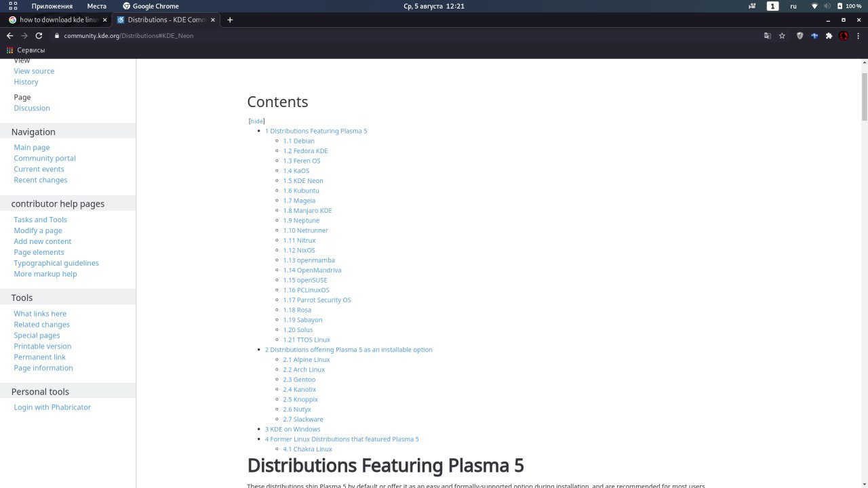The height and width of the screenshot is (488, 868).
Task: Open the shield extension icon
Action: 800,36
